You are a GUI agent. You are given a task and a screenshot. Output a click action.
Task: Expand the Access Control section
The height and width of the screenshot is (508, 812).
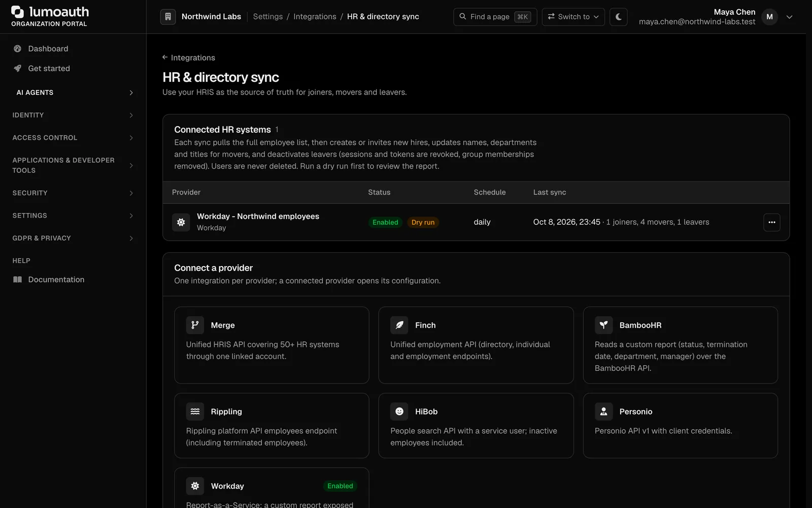click(x=73, y=138)
